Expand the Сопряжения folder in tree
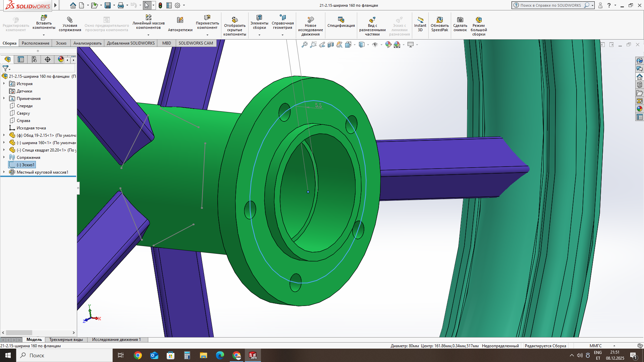The image size is (644, 362). click(4, 157)
